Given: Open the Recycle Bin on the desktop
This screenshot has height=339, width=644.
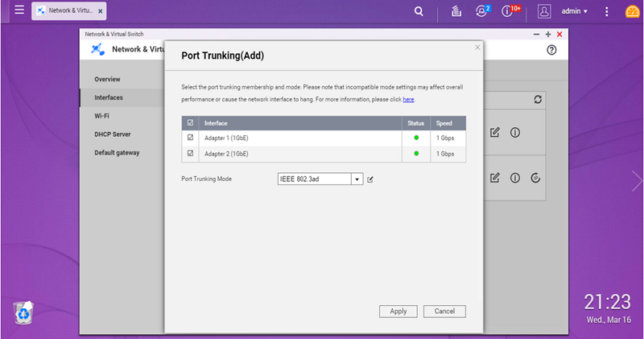Looking at the screenshot, I should pyautogui.click(x=23, y=313).
